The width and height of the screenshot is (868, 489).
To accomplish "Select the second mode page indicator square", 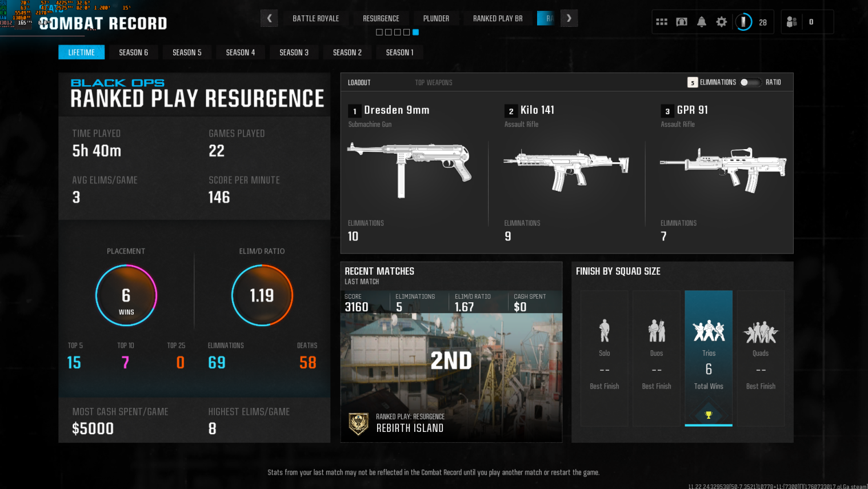I will coord(389,33).
